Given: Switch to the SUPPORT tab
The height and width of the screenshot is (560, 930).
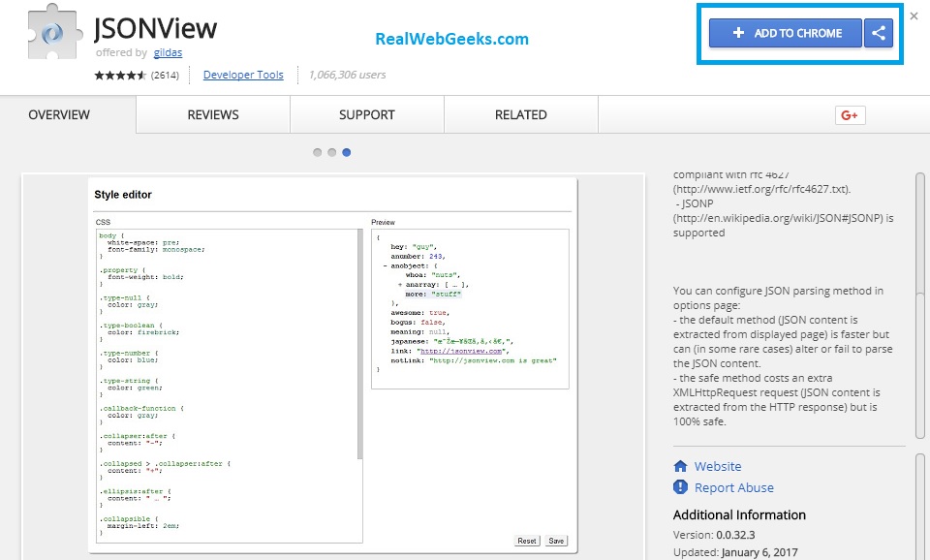Looking at the screenshot, I should pos(366,114).
